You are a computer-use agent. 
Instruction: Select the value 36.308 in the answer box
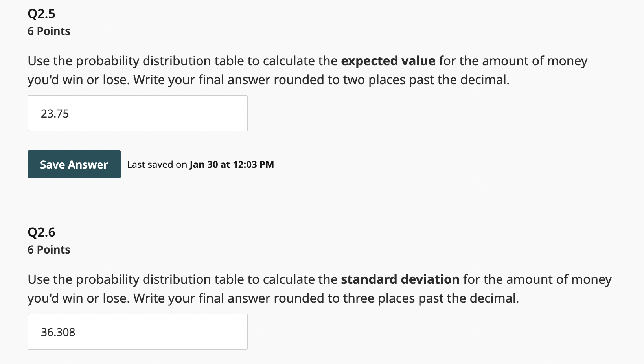(x=58, y=332)
